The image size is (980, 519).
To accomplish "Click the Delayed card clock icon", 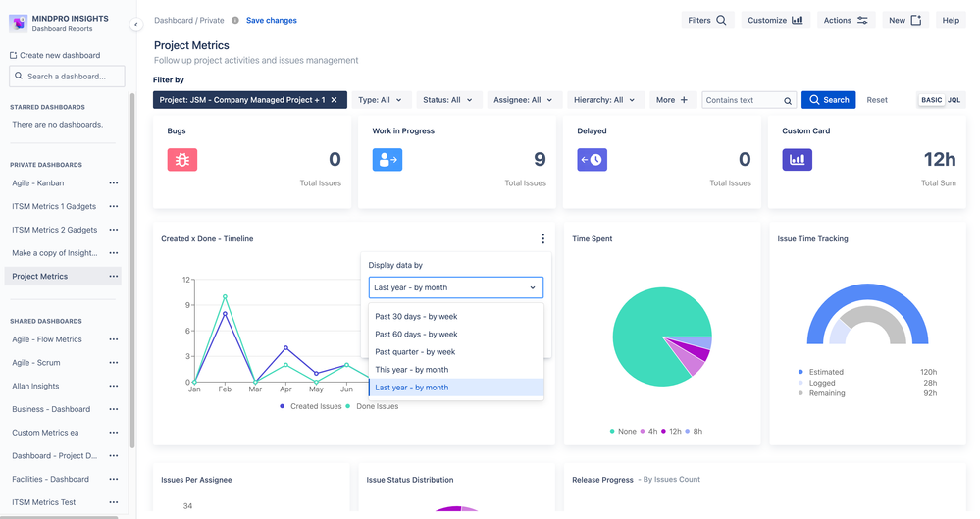I will coord(592,160).
